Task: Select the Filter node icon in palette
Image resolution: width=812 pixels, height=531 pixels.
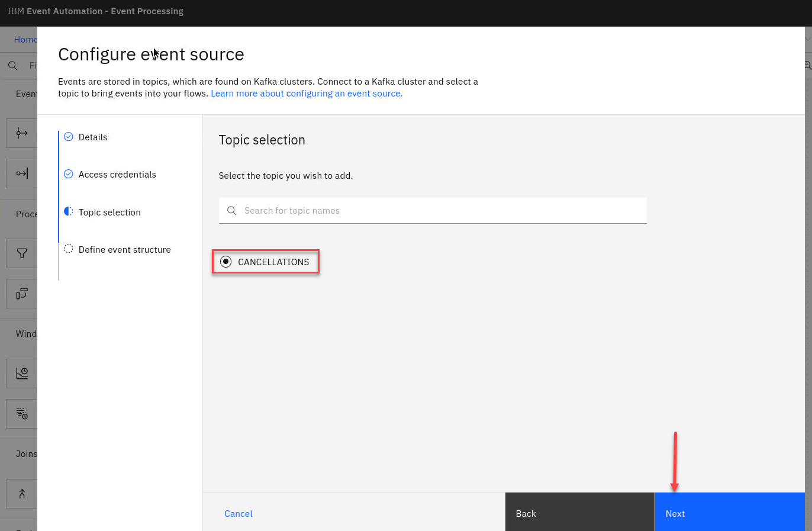Action: pos(22,253)
